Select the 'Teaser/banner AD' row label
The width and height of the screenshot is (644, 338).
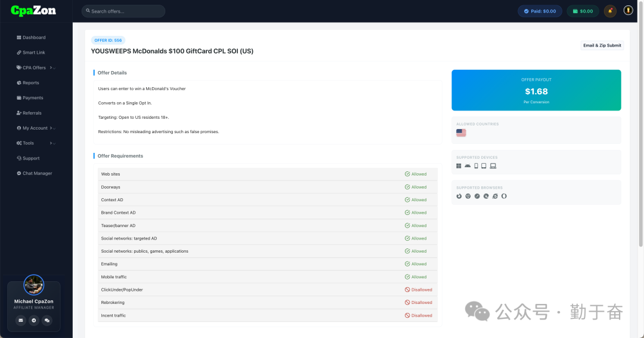tap(118, 226)
